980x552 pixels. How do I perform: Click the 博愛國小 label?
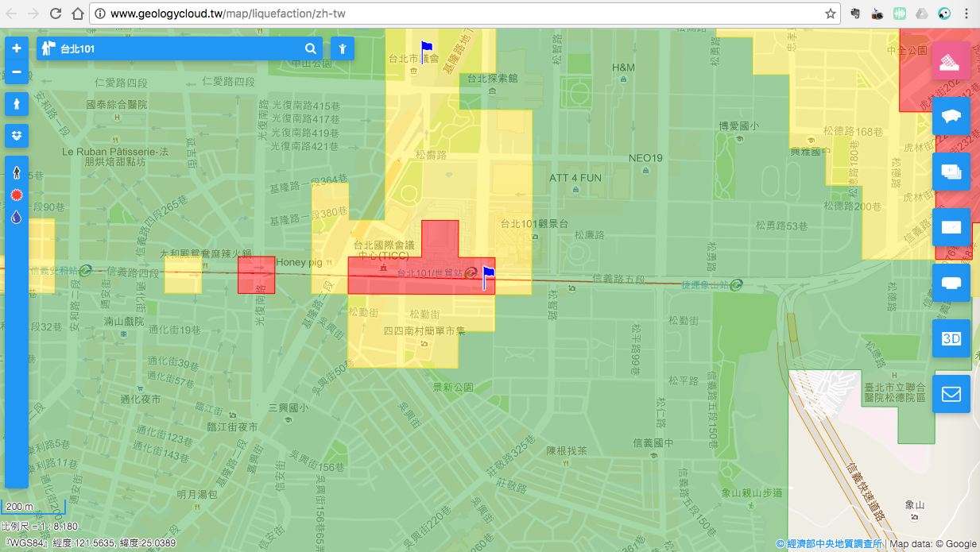pyautogui.click(x=738, y=125)
